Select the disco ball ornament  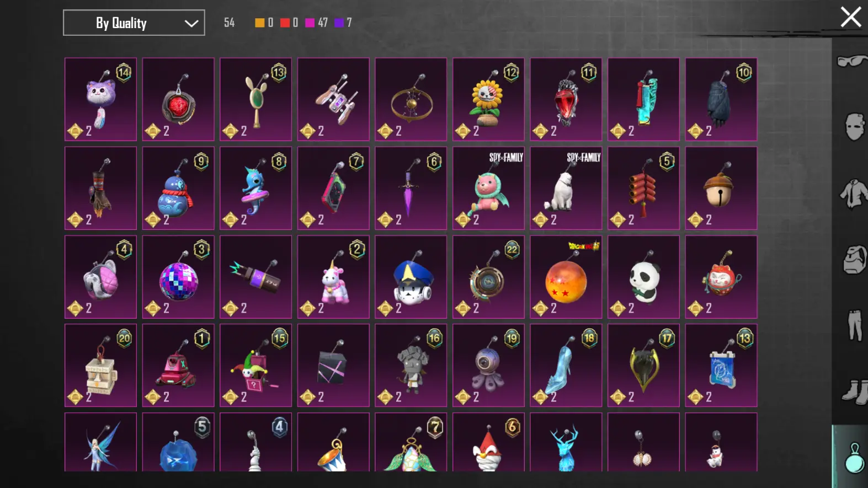tap(178, 277)
